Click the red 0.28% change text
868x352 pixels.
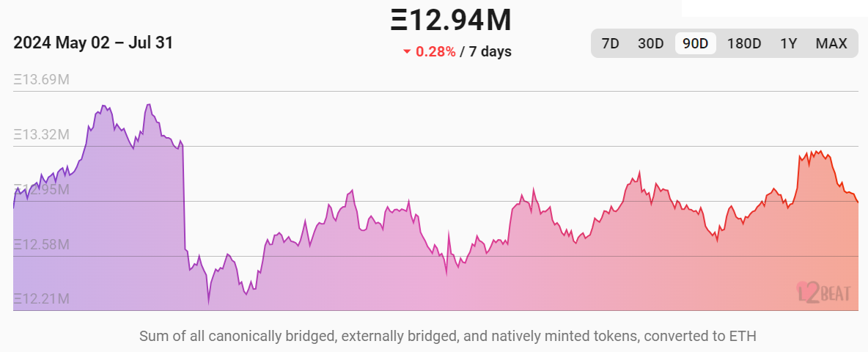pyautogui.click(x=435, y=51)
